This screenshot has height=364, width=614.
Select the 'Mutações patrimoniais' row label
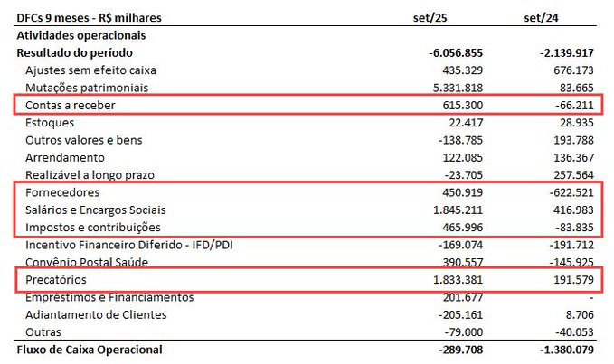87,88
